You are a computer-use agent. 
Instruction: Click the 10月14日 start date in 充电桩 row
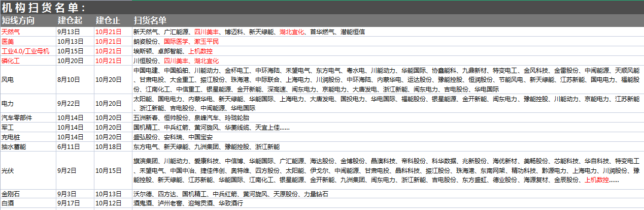click(75, 137)
